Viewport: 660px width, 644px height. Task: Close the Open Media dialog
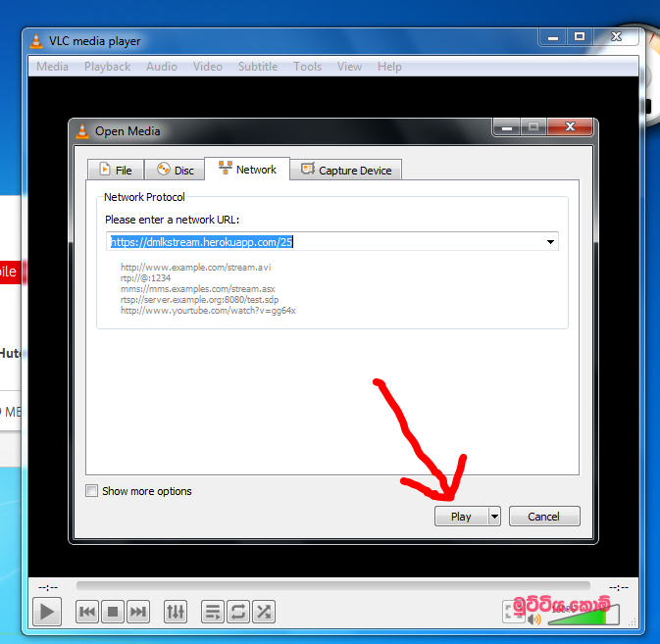pyautogui.click(x=570, y=126)
